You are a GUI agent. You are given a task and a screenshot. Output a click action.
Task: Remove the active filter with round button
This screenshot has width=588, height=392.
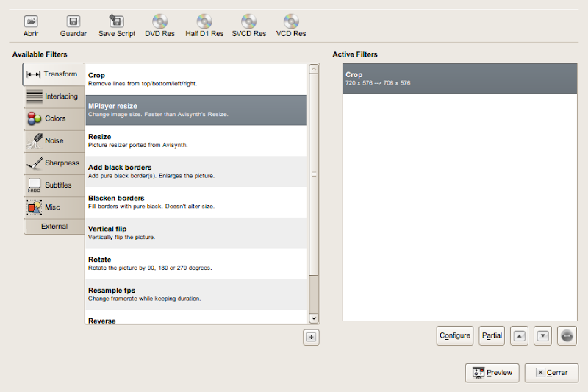click(567, 335)
